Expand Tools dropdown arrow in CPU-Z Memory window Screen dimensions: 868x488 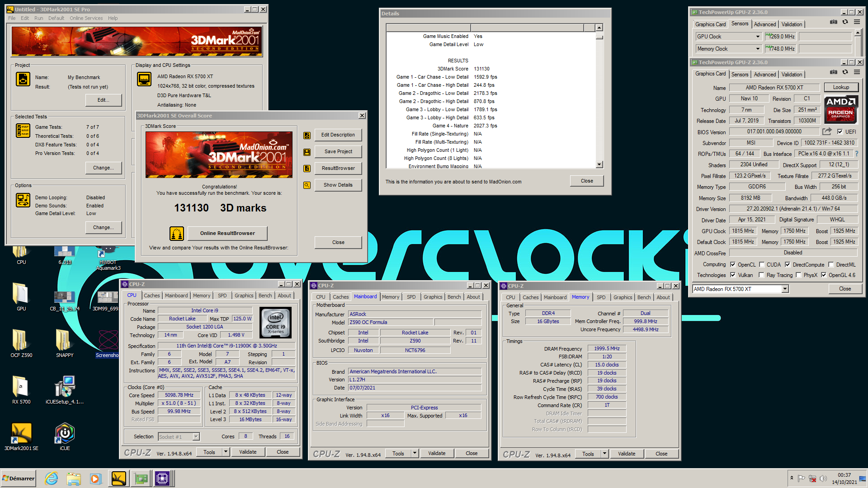pos(604,454)
